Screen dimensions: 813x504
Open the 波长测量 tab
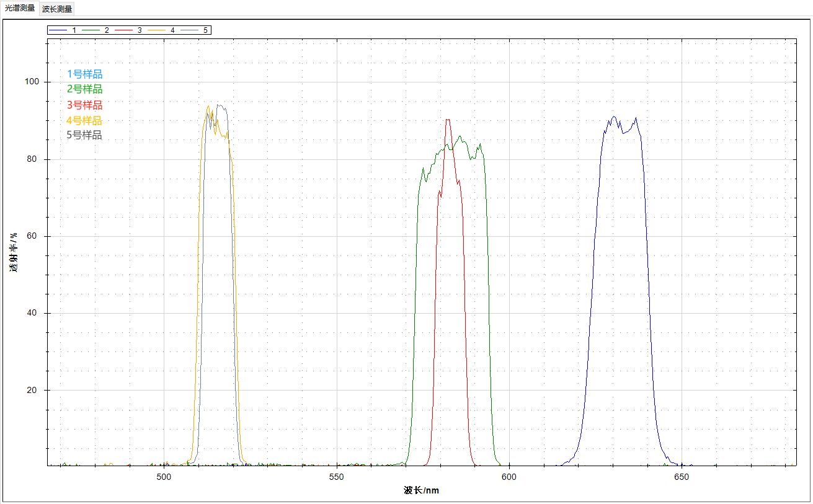[57, 9]
